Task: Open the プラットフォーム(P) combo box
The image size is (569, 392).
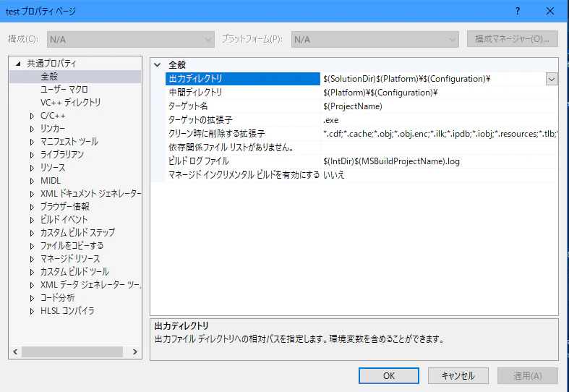Action: 375,39
